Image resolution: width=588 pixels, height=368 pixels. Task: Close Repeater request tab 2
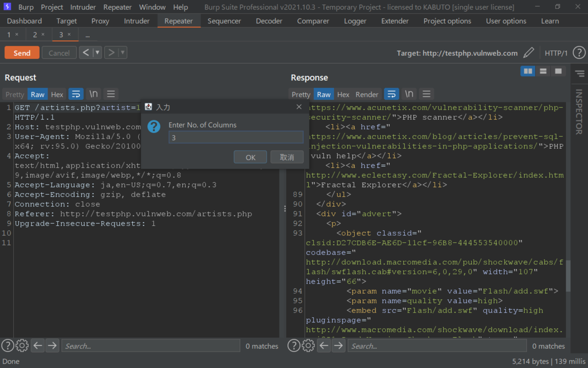(x=43, y=34)
